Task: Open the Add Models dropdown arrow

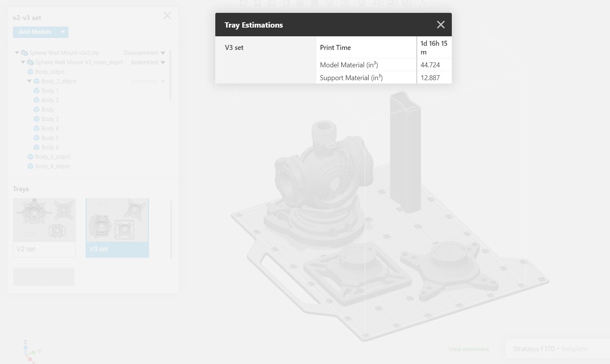Action: pos(63,32)
